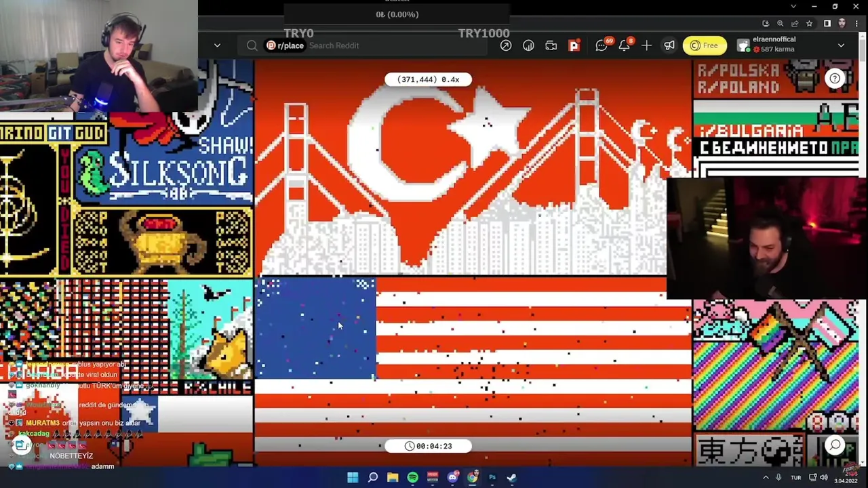The height and width of the screenshot is (488, 868).
Task: Open the r/place shortcut icon in header
Action: pos(574,45)
